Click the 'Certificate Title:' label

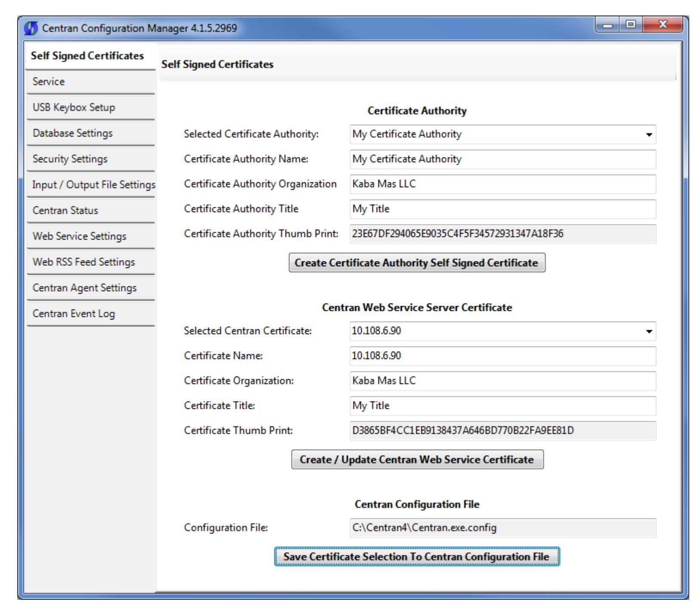click(x=220, y=406)
